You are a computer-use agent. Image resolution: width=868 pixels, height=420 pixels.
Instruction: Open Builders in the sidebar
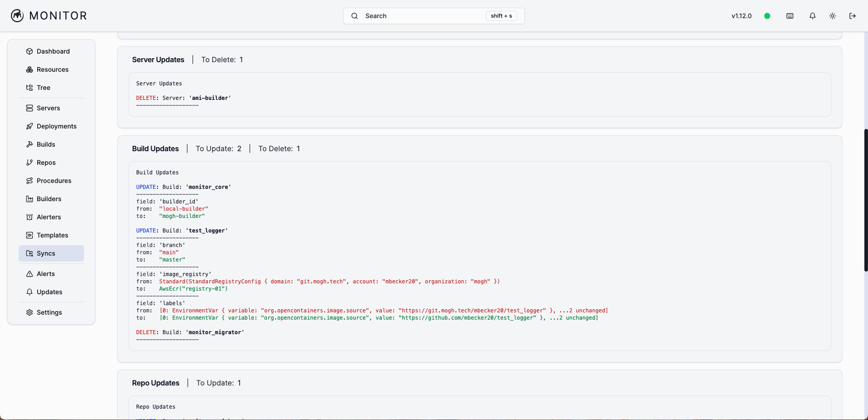pos(51,199)
